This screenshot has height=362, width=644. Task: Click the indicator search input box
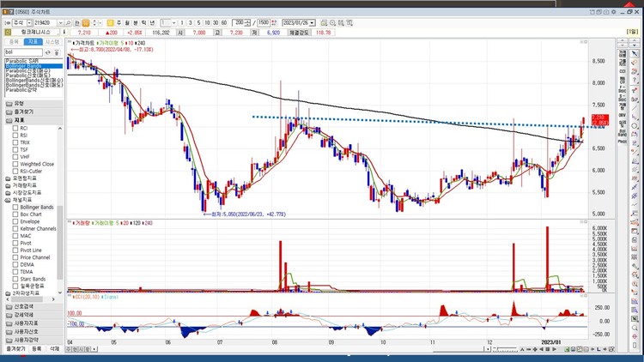tap(23, 52)
